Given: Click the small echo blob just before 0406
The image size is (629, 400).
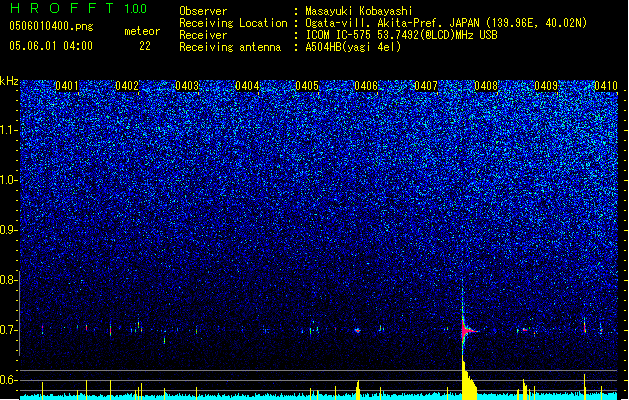Looking at the screenshot, I should pos(357,331).
